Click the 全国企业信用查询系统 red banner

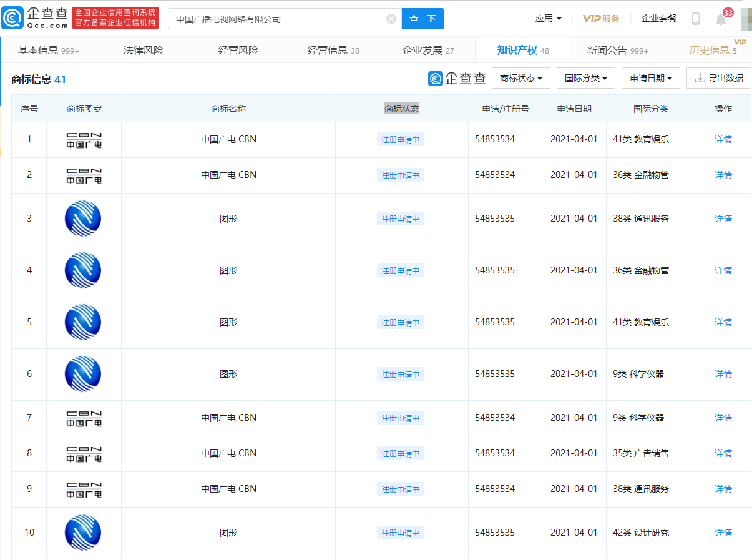pyautogui.click(x=115, y=18)
